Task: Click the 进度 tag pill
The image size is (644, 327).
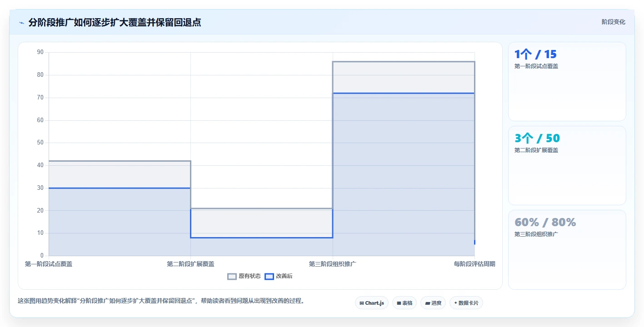Action: [x=433, y=303]
